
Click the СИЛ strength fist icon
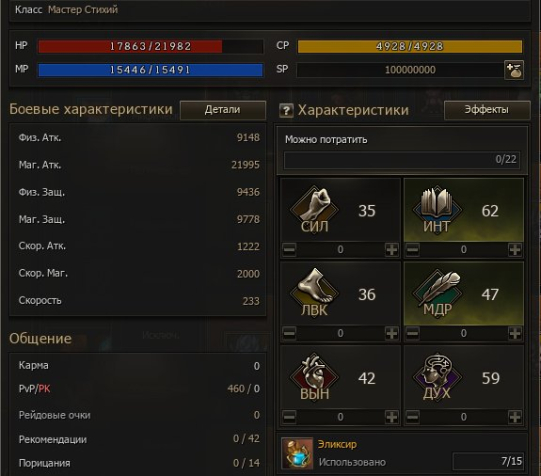click(314, 207)
